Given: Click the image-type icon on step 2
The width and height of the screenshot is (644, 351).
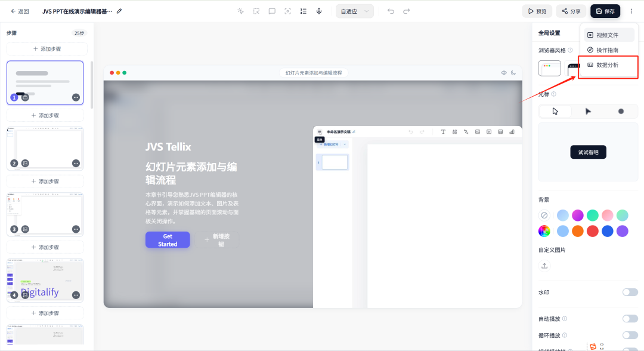Looking at the screenshot, I should pos(25,163).
